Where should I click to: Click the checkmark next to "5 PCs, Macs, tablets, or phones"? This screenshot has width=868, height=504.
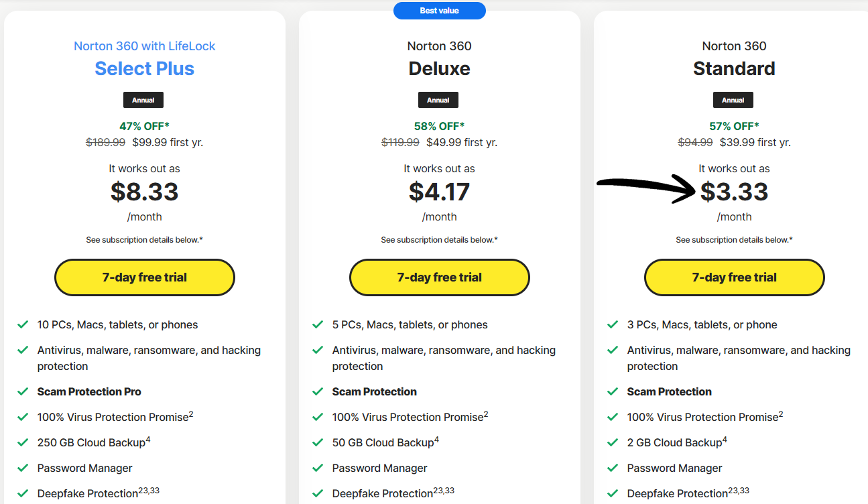pos(317,324)
